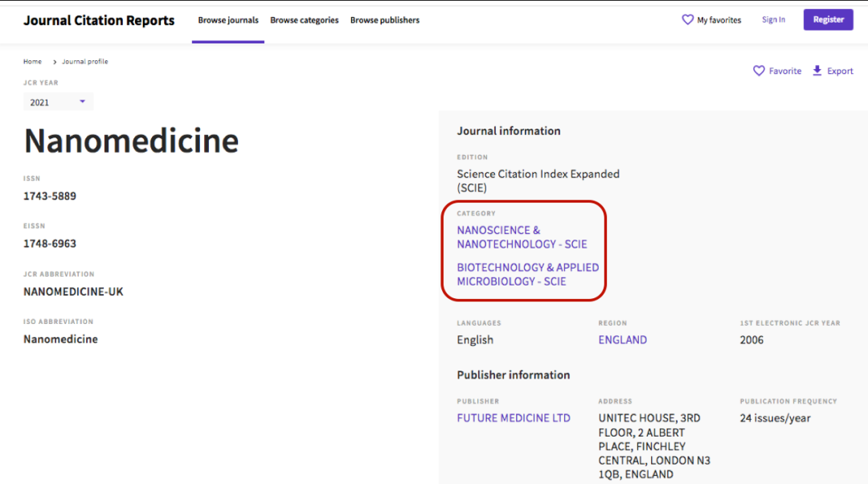Click the 2006 first electronic JCR year value
Image resolution: width=868 pixels, height=484 pixels.
point(751,340)
